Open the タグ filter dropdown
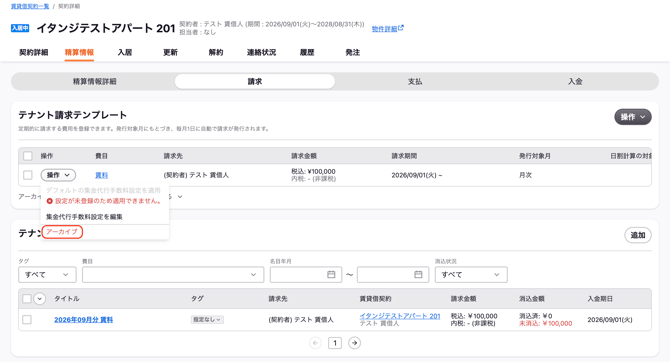The width and height of the screenshot is (670, 362). 47,274
